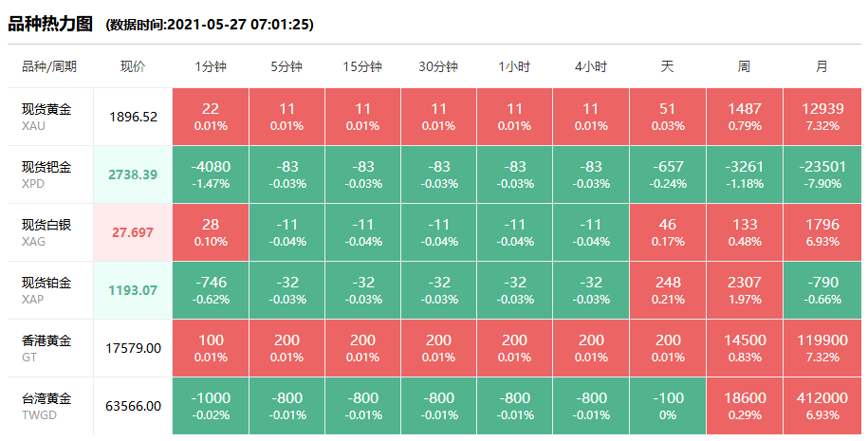Select the 15分钟 period header
Image resolution: width=868 pixels, height=441 pixels.
pos(362,67)
